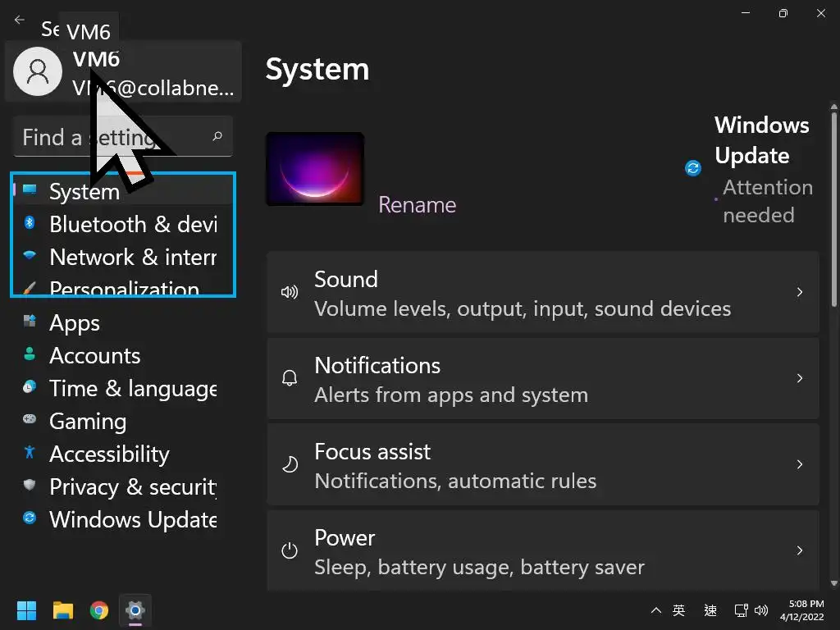
Task: Open Notifications settings row
Action: tap(543, 379)
